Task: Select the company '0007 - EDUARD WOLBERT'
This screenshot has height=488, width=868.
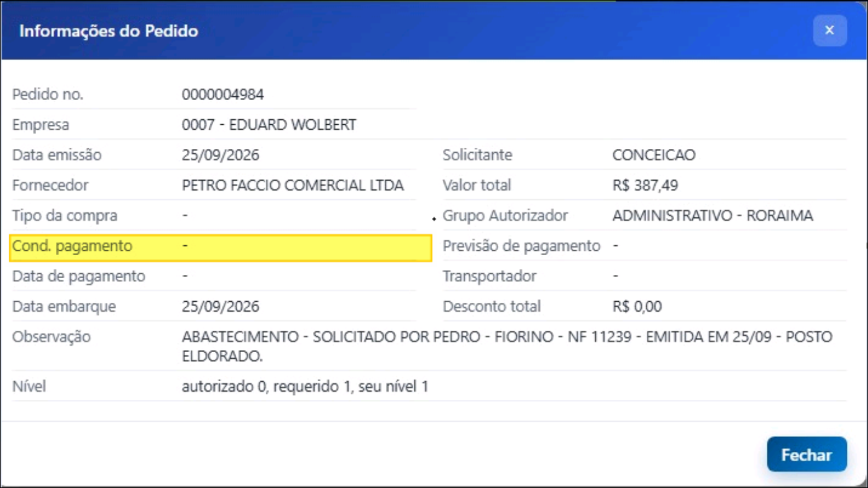Action: click(269, 125)
